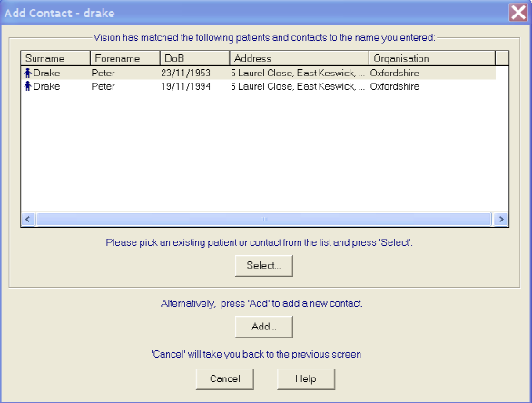This screenshot has height=403, width=532.
Task: Open the Help button
Action: pos(306,378)
